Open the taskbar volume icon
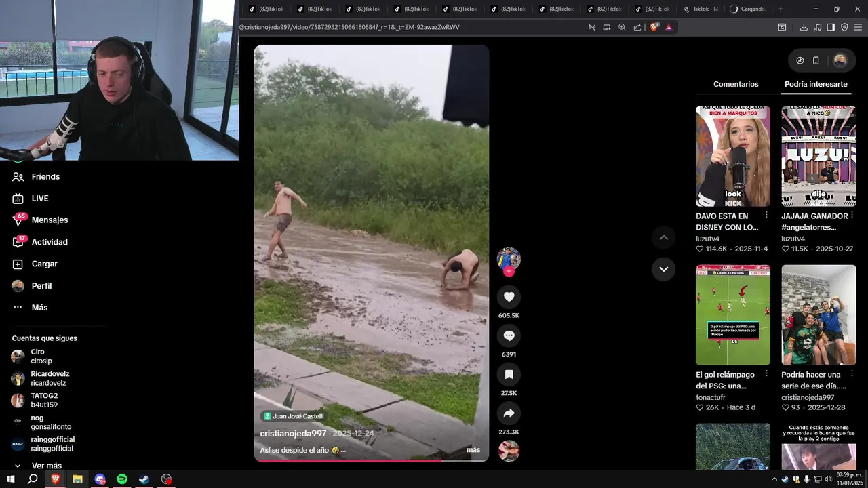Screen dimensions: 868x488 828,479
